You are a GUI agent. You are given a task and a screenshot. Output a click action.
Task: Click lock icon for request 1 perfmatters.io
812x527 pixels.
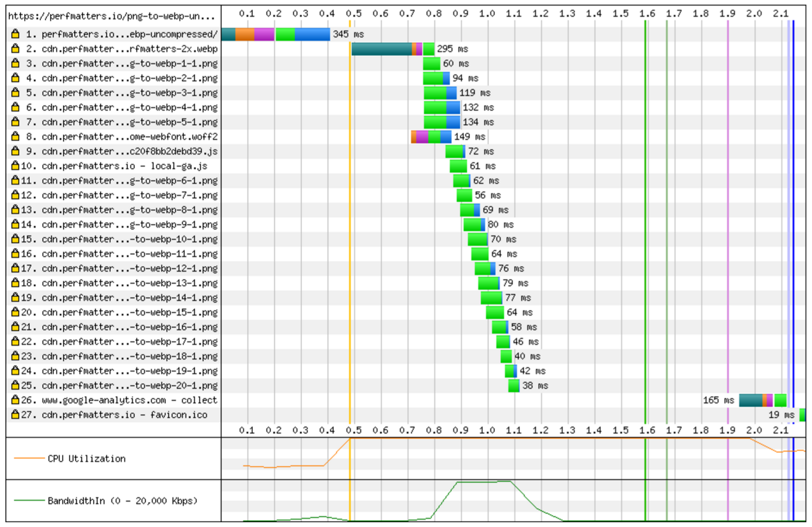(x=15, y=34)
